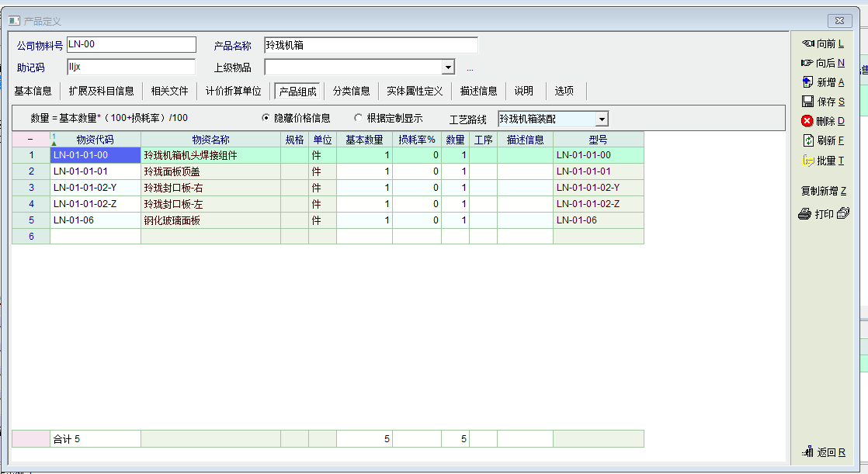Click the 产品名称 input field

(370, 45)
